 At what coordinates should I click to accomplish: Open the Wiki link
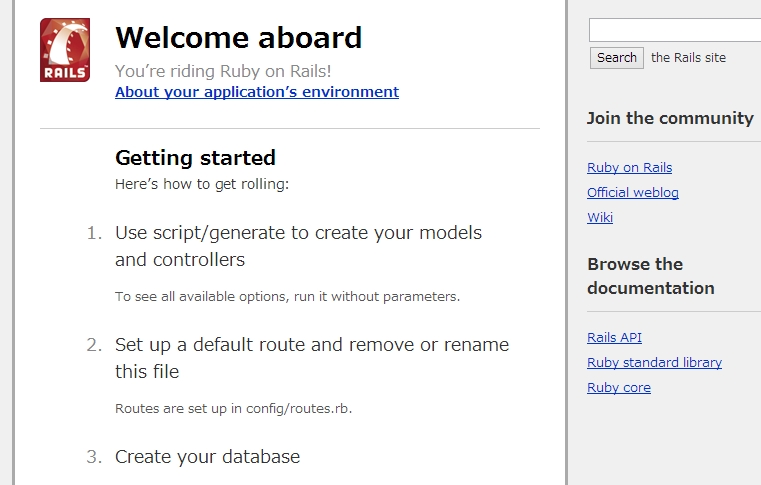click(x=600, y=217)
